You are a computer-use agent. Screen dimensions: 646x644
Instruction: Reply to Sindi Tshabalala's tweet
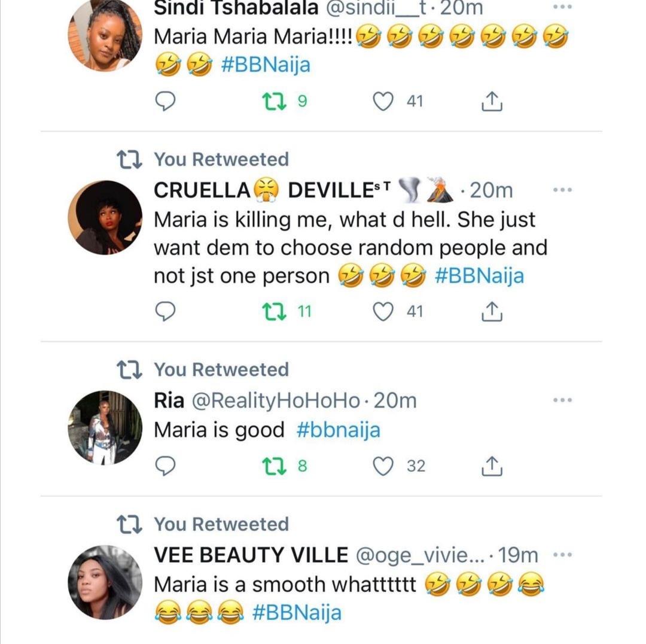(x=165, y=102)
